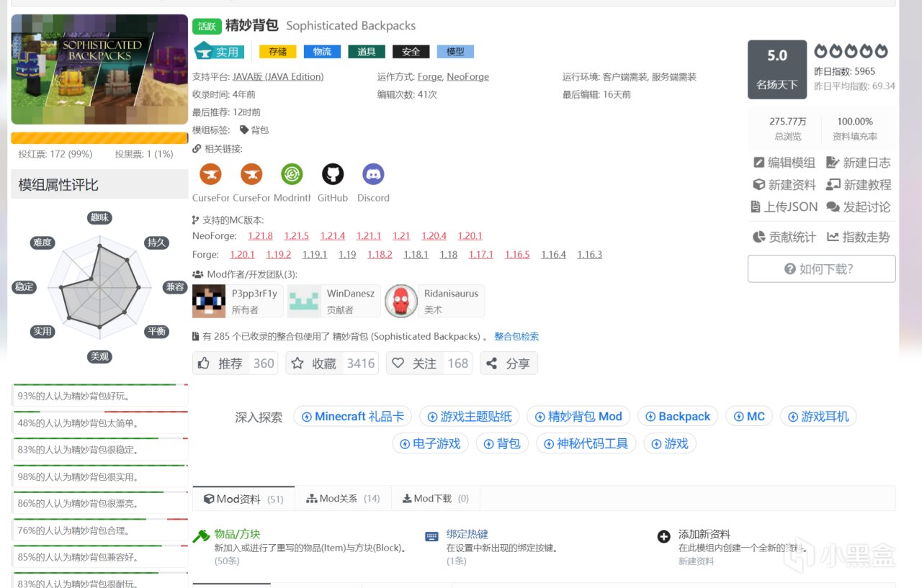Select Forge version 1.16.5

[517, 255]
